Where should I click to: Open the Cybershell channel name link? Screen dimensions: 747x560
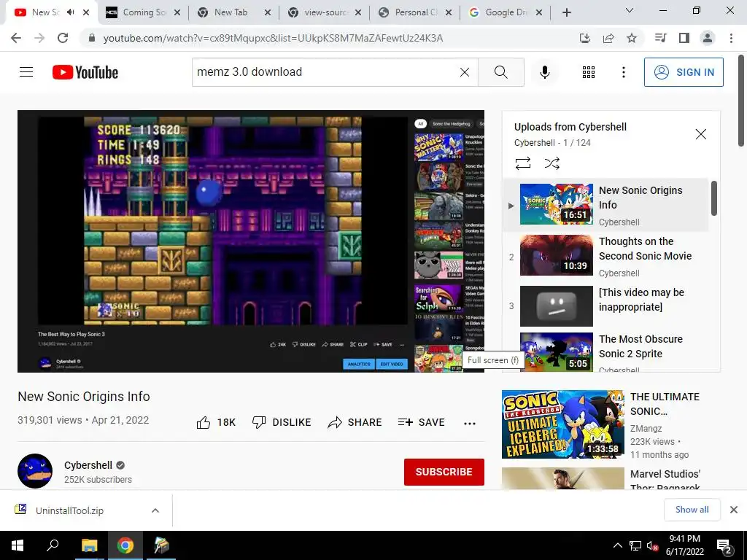(x=88, y=465)
